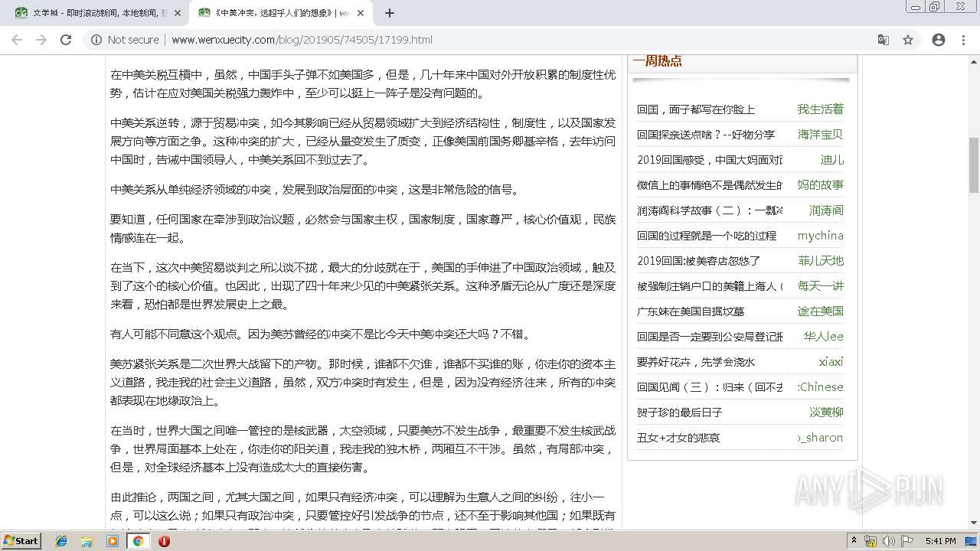980x551 pixels.
Task: Click the scrollbar up arrow
Action: [973, 60]
